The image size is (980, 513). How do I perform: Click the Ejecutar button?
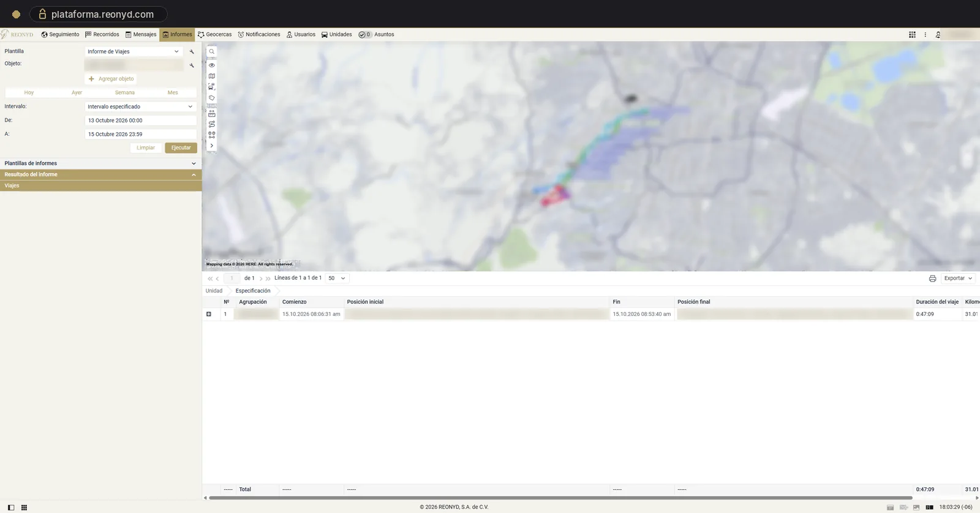(181, 148)
